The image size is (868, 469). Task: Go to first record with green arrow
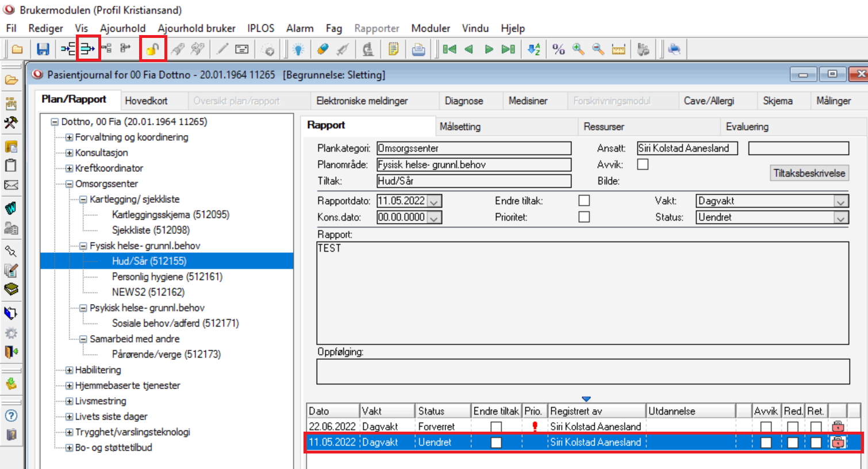click(x=450, y=49)
